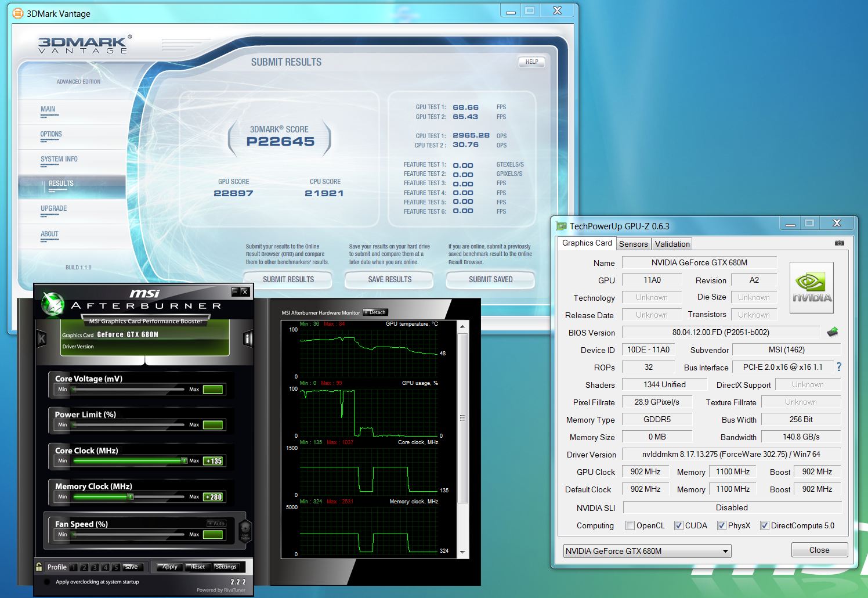Open the Afterburner information side button
The height and width of the screenshot is (598, 868).
click(248, 338)
